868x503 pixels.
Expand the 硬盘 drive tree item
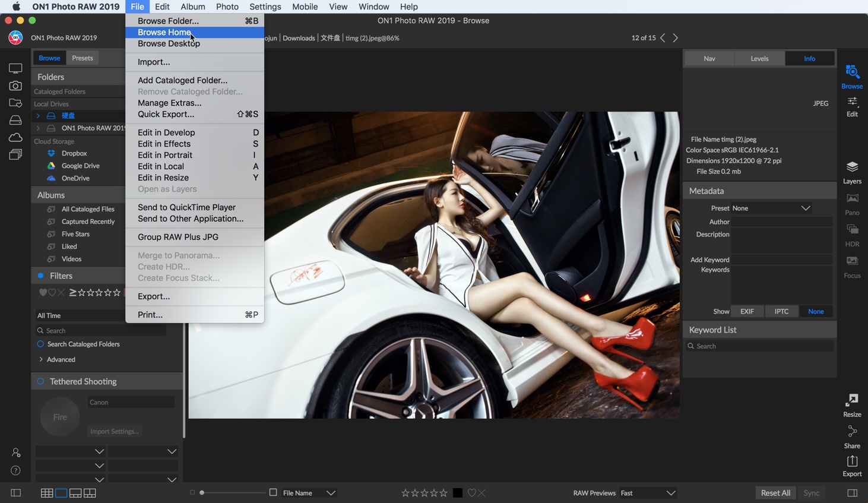[38, 116]
